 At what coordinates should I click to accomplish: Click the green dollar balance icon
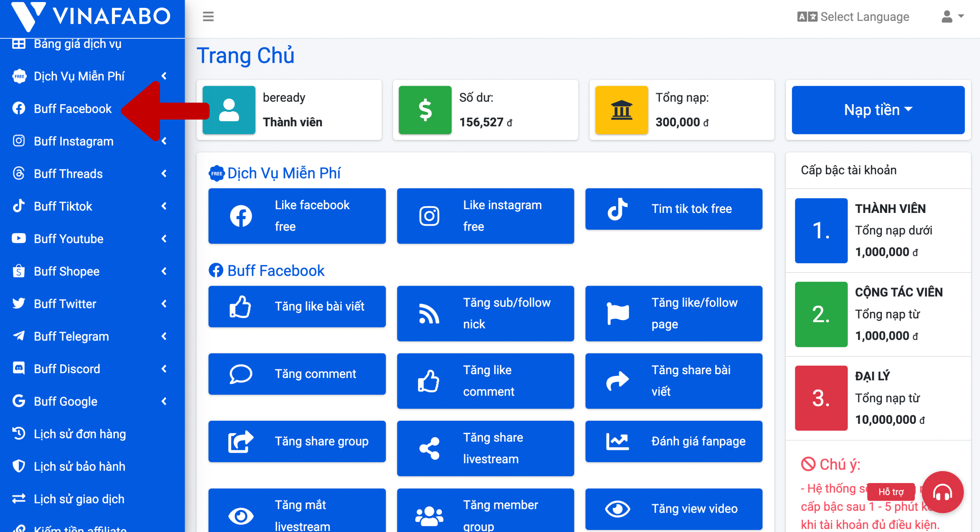(x=425, y=110)
